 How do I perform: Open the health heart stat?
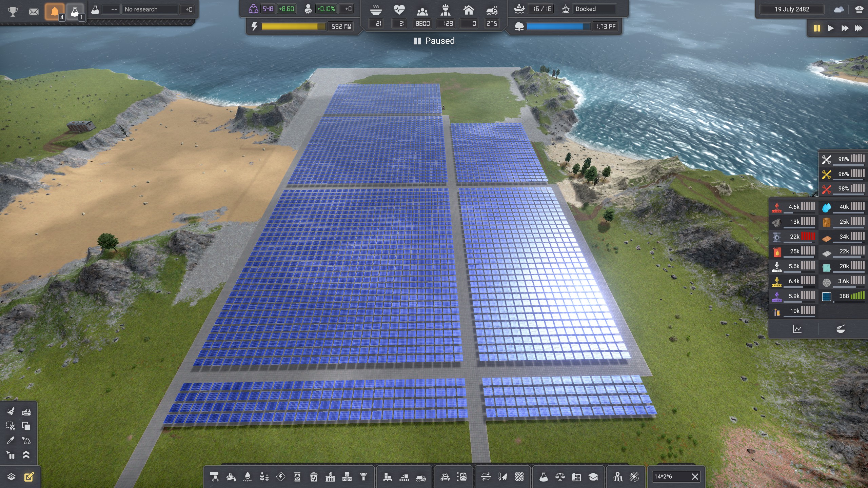[x=399, y=10]
